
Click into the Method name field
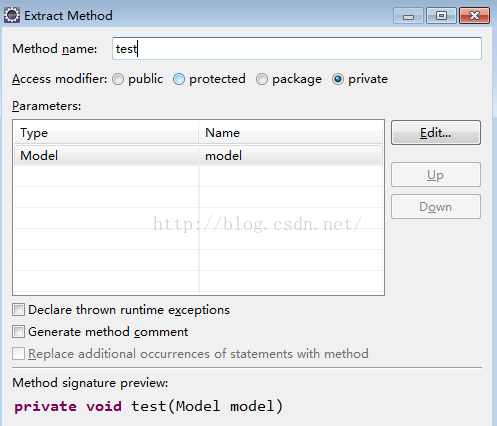click(297, 49)
